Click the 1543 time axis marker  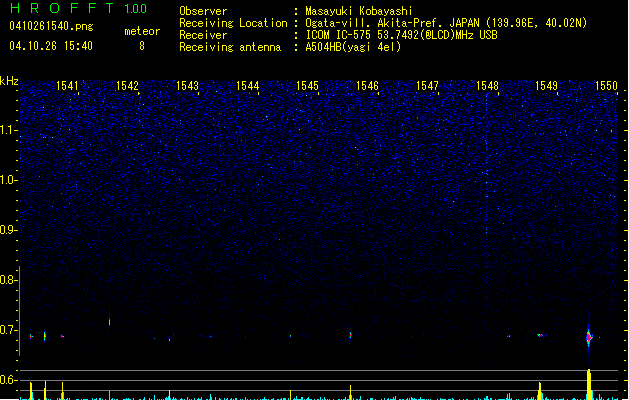(x=187, y=86)
